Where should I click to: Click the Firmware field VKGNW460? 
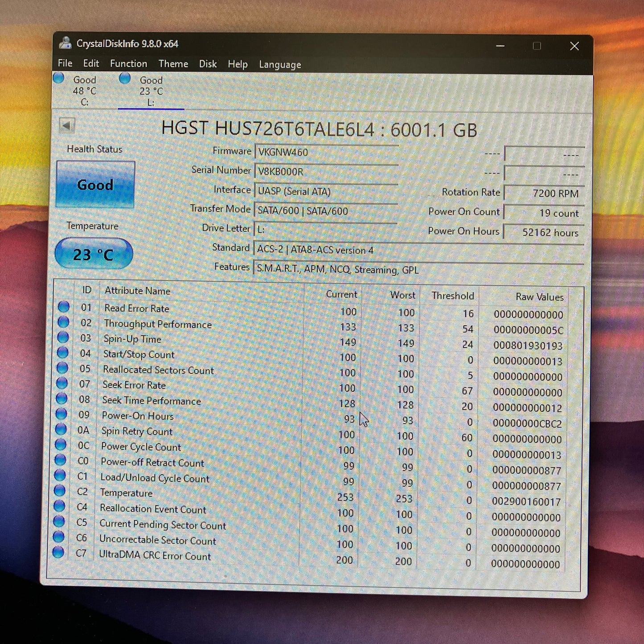pos(326,152)
